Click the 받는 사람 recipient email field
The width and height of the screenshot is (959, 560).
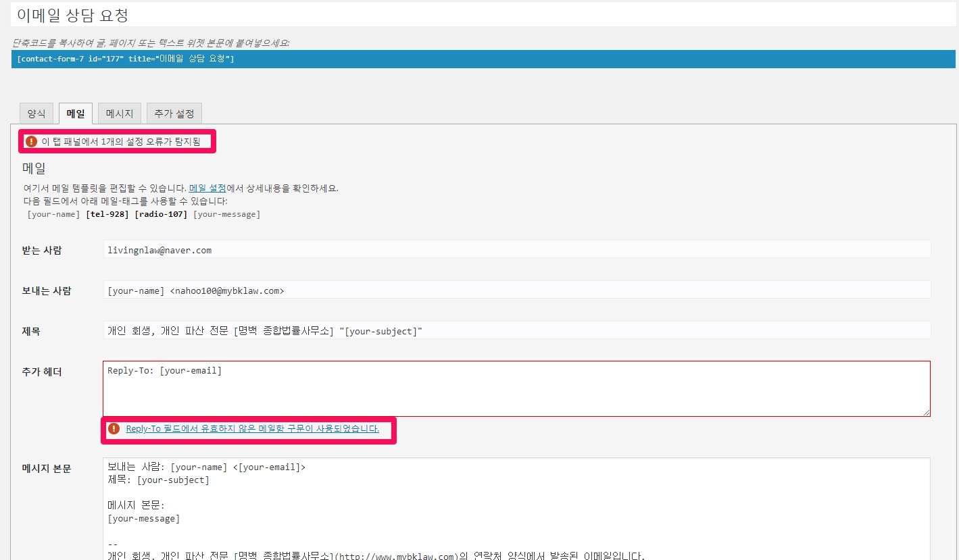coord(516,250)
